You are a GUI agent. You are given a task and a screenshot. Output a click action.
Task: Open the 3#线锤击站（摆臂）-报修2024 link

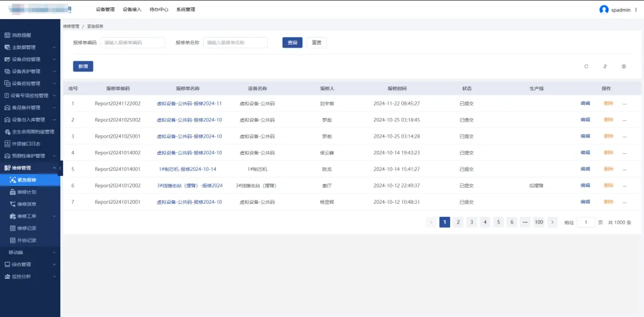pos(190,185)
